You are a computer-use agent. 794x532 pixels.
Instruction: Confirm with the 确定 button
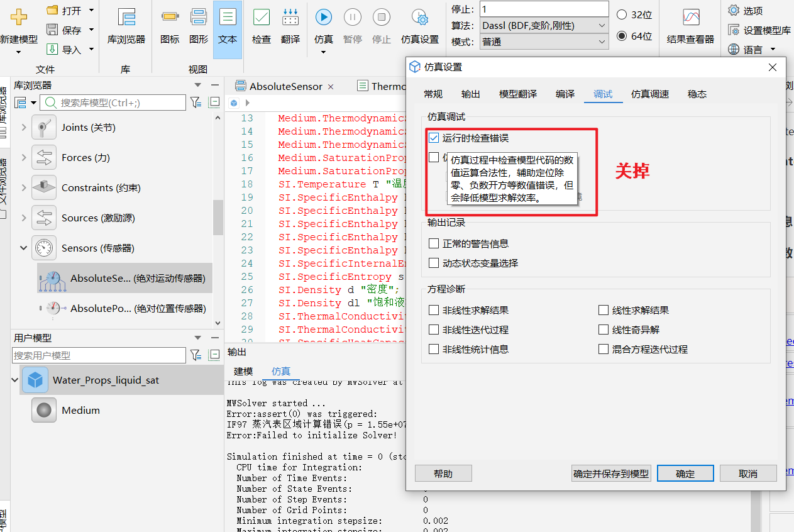(685, 474)
